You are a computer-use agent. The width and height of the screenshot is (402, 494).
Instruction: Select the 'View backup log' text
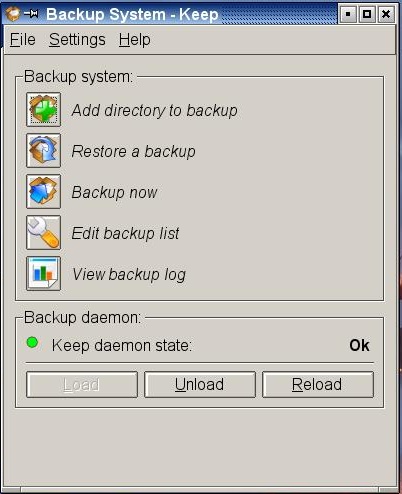pos(129,274)
